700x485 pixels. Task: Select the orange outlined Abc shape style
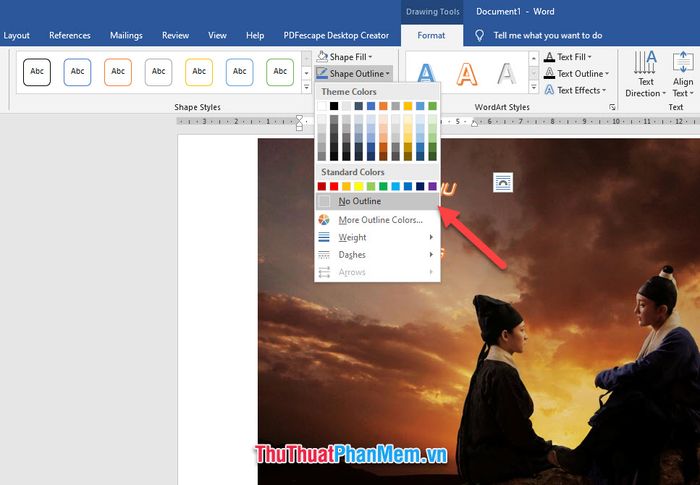[x=118, y=71]
